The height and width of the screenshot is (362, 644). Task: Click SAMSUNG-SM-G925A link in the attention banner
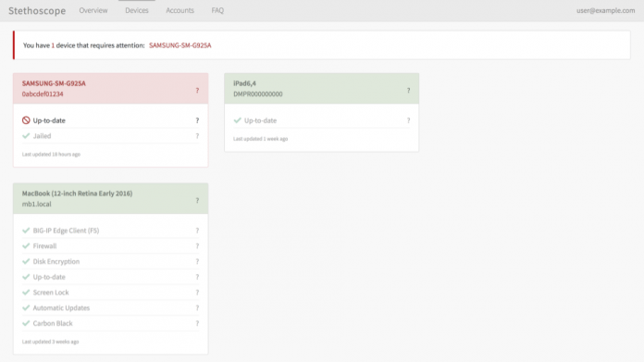180,45
